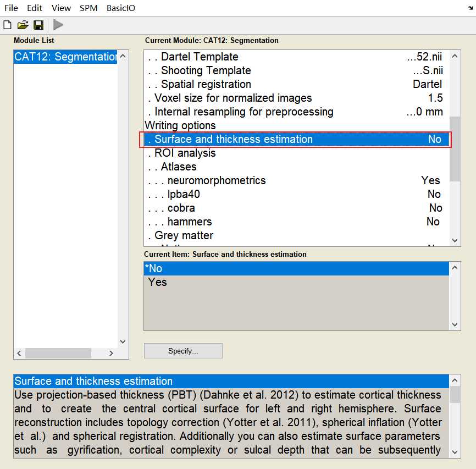Viewport: 476px width, 469px height.
Task: Click the module options list up arrow
Action: tap(455, 56)
